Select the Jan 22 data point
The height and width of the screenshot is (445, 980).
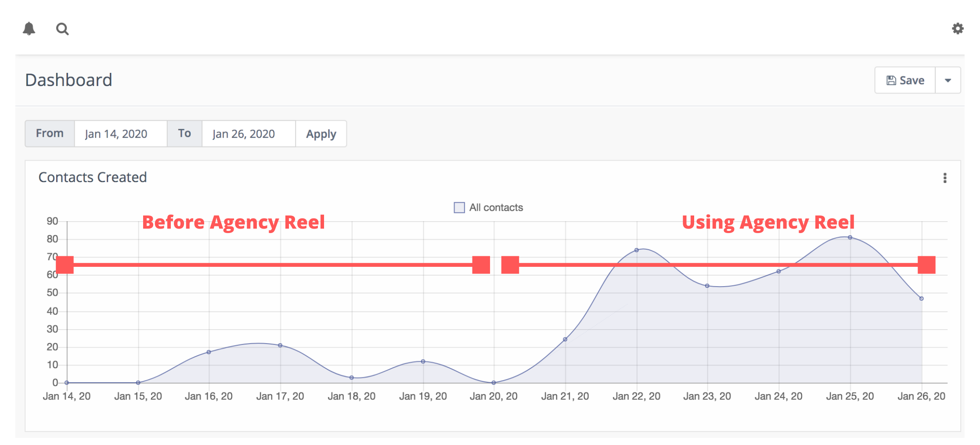(x=637, y=250)
